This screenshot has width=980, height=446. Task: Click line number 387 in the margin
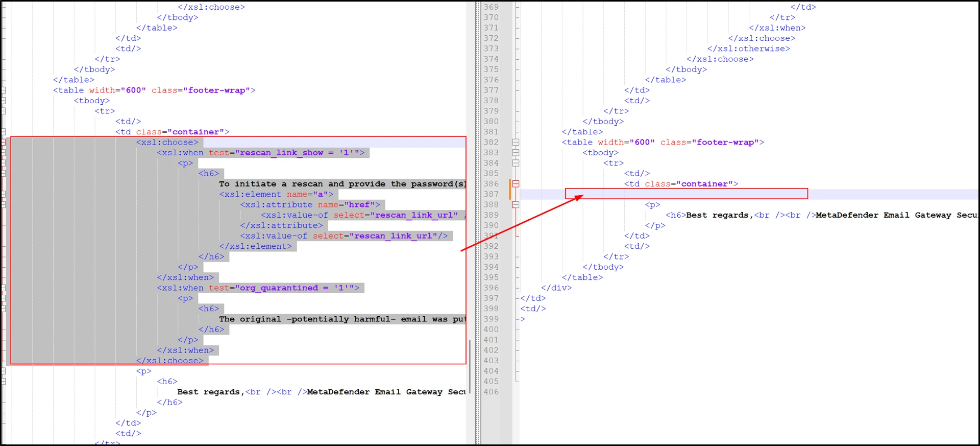[491, 194]
